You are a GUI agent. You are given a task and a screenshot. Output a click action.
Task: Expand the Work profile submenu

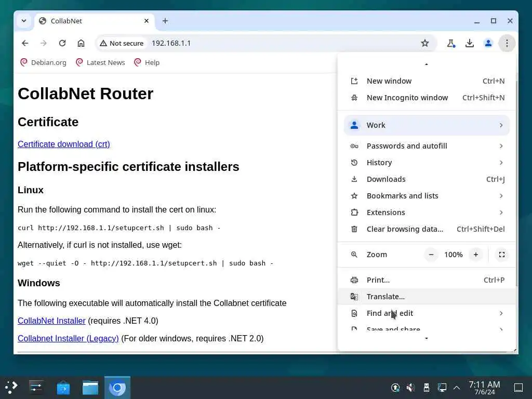tap(427, 125)
